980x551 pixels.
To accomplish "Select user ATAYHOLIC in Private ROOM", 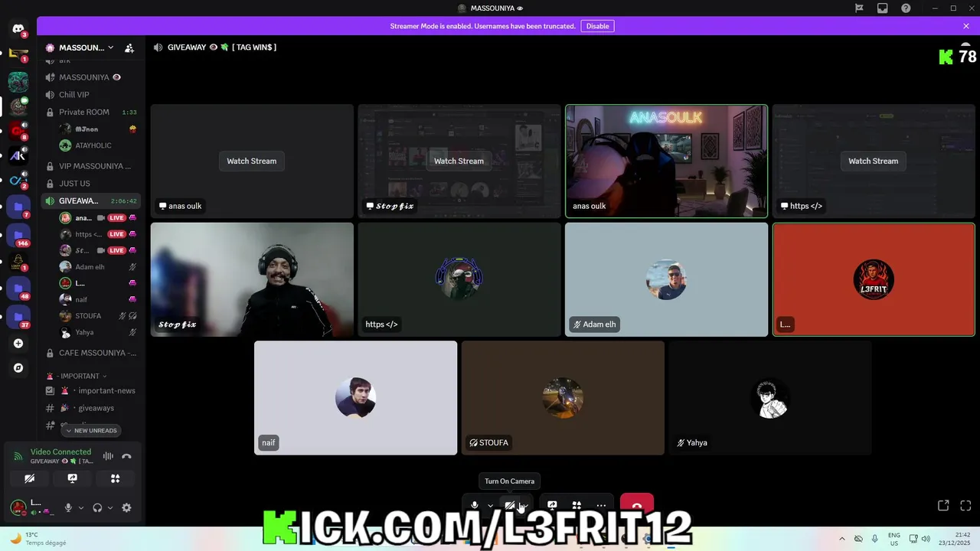I will tap(98, 145).
